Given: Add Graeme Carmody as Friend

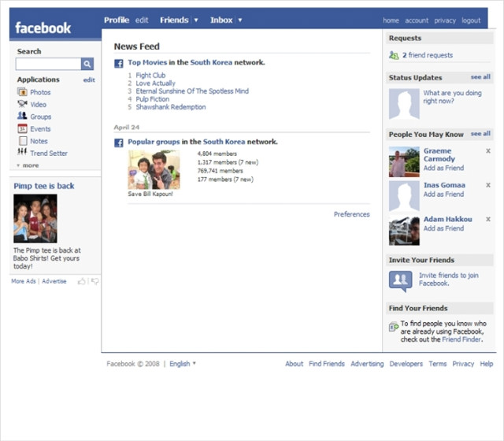Looking at the screenshot, I should pyautogui.click(x=443, y=168).
